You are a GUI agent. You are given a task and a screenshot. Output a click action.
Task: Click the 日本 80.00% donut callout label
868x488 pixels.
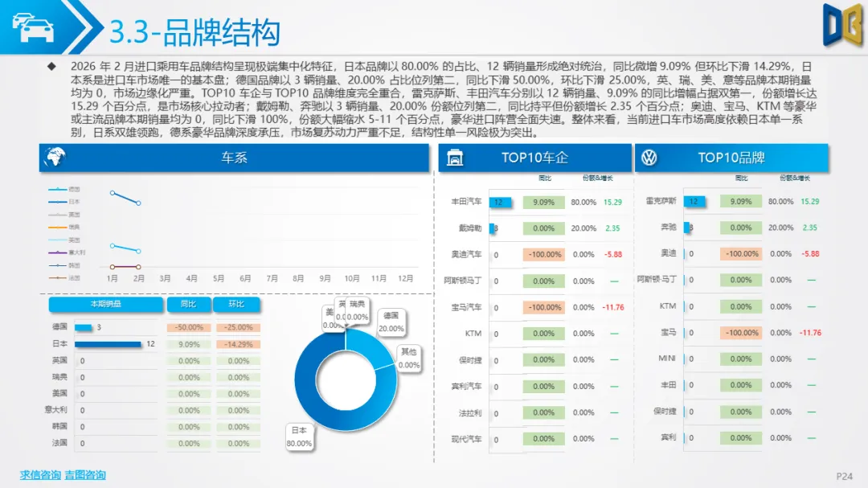tap(299, 437)
